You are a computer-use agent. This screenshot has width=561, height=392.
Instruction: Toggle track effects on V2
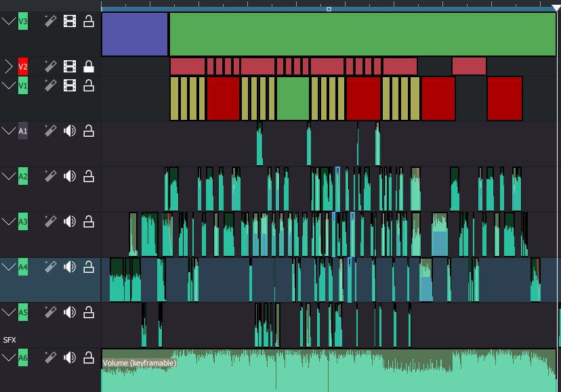(x=50, y=66)
